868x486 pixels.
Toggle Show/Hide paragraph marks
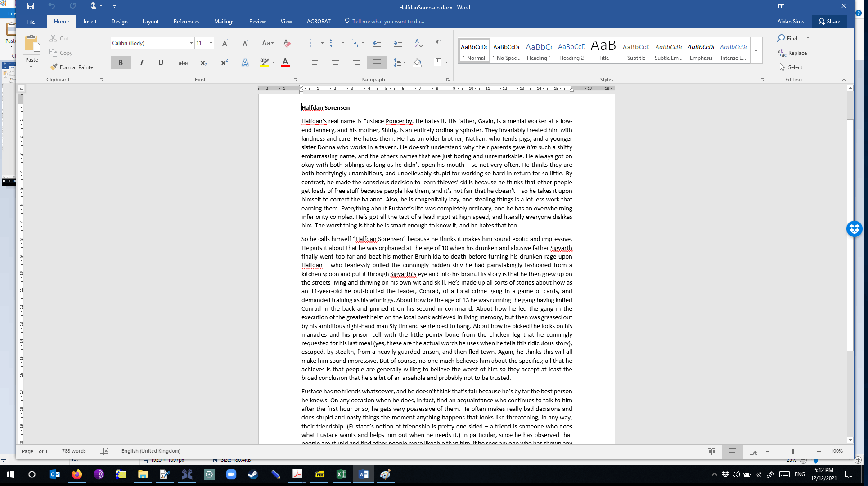[x=439, y=43]
